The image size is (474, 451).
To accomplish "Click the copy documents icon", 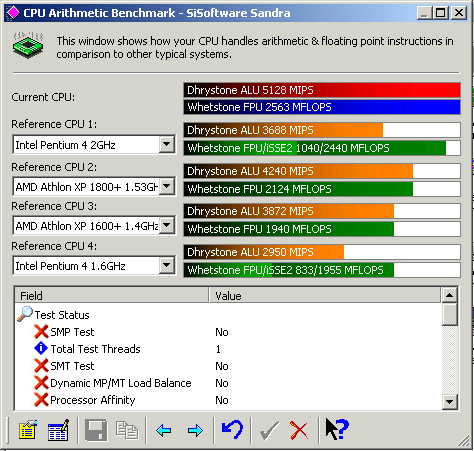I will point(127,430).
